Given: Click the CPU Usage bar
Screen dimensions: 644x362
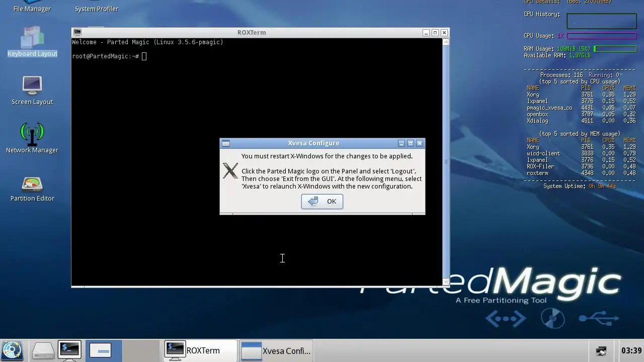Looking at the screenshot, I should click(602, 36).
